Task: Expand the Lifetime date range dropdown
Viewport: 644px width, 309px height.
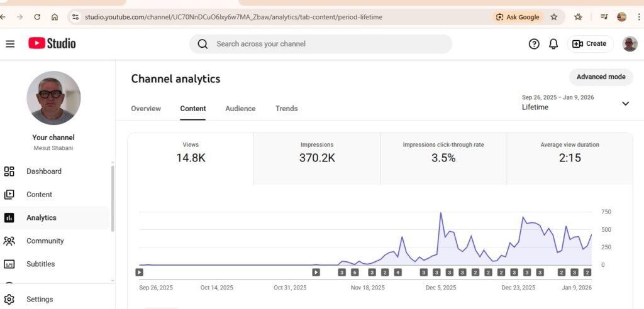Action: point(625,104)
